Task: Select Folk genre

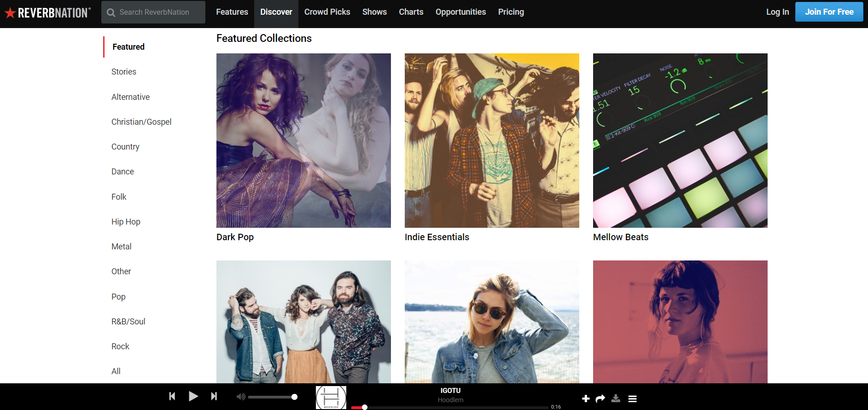Action: (119, 197)
